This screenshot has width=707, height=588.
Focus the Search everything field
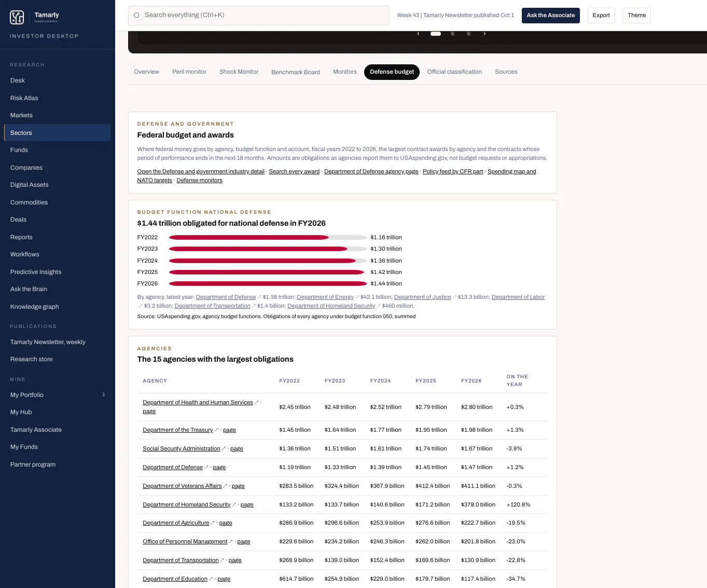pyautogui.click(x=259, y=16)
